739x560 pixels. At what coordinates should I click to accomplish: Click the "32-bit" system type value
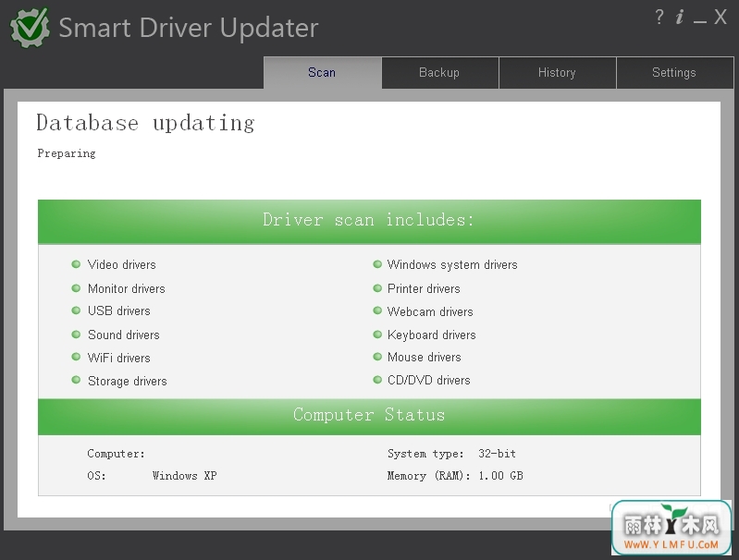(x=498, y=454)
